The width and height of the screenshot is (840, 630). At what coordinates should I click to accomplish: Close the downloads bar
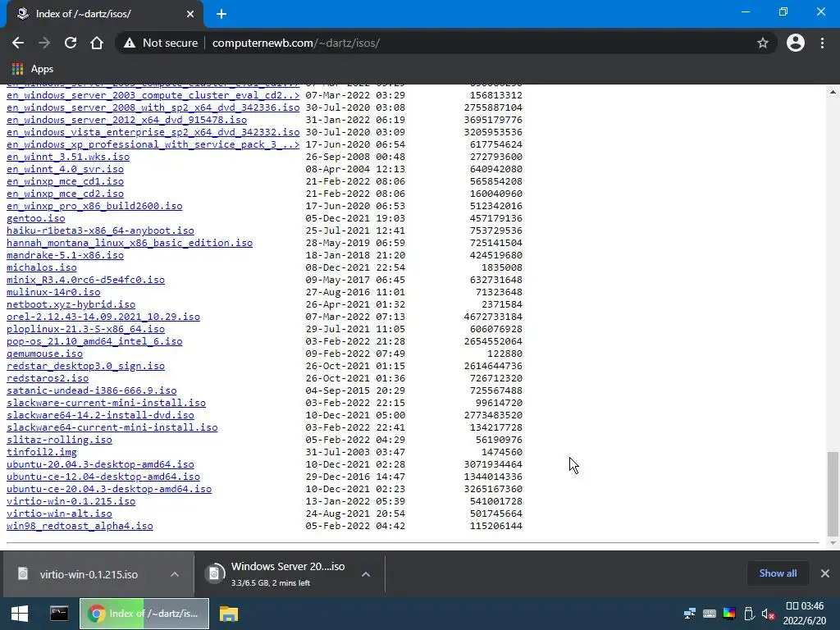pos(825,573)
